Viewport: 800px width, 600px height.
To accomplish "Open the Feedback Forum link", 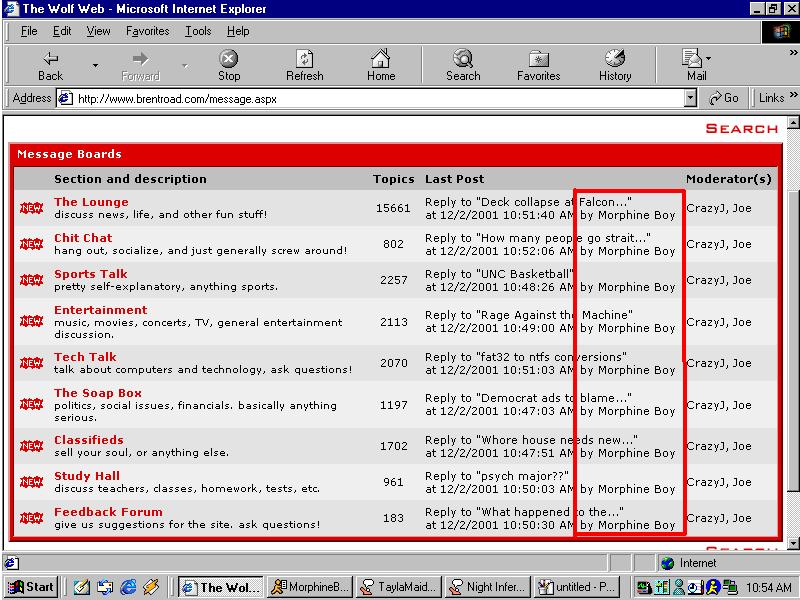I will 108,512.
